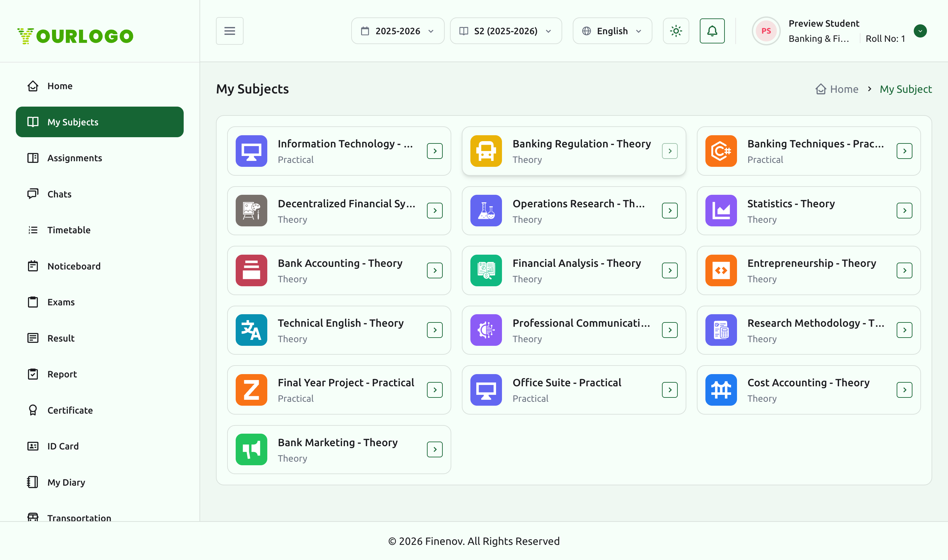Click the Bank Marketing megaphone icon

click(x=251, y=449)
